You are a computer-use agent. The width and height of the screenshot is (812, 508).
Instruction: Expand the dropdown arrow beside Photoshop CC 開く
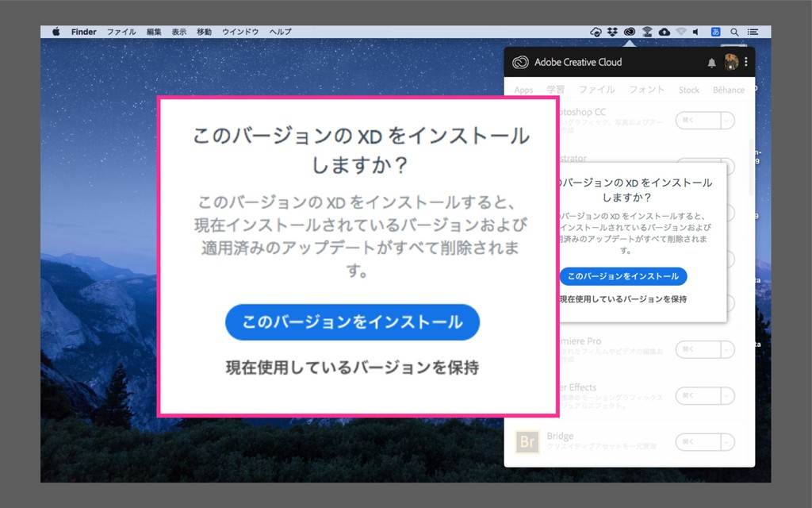click(728, 121)
